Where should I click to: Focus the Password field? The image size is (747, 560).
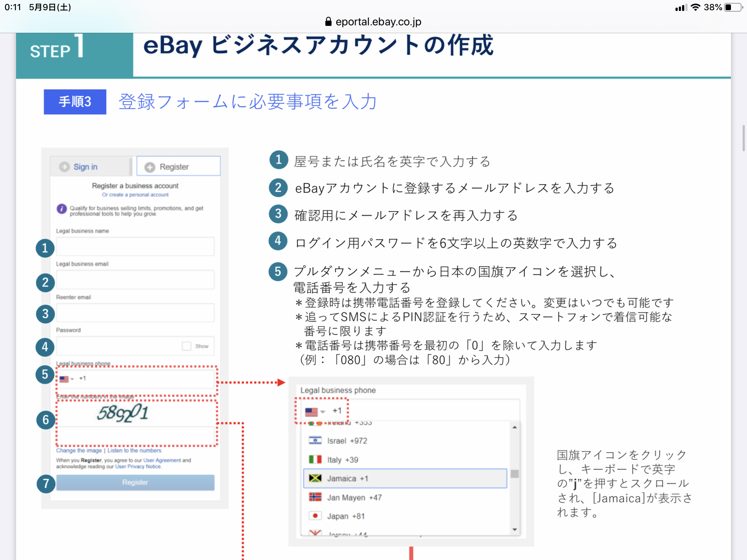pos(135,346)
